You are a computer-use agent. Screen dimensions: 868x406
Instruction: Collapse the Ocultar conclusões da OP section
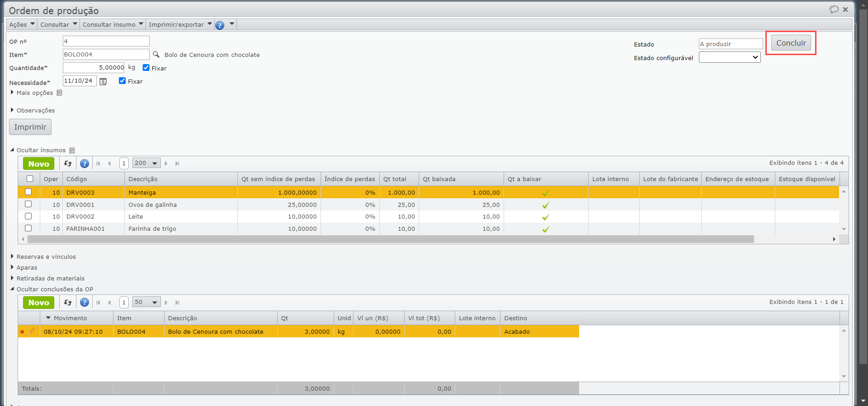click(52, 289)
